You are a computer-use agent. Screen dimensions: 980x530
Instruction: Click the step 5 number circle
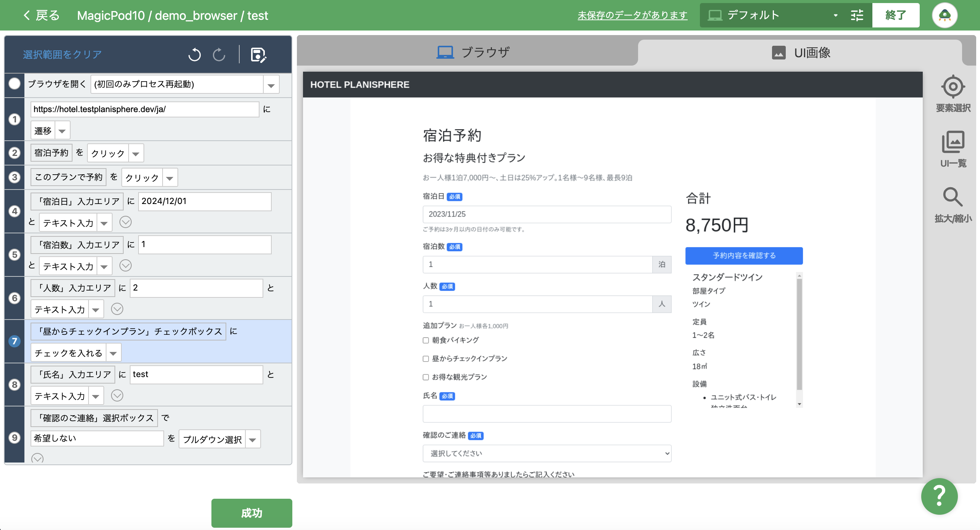point(15,255)
